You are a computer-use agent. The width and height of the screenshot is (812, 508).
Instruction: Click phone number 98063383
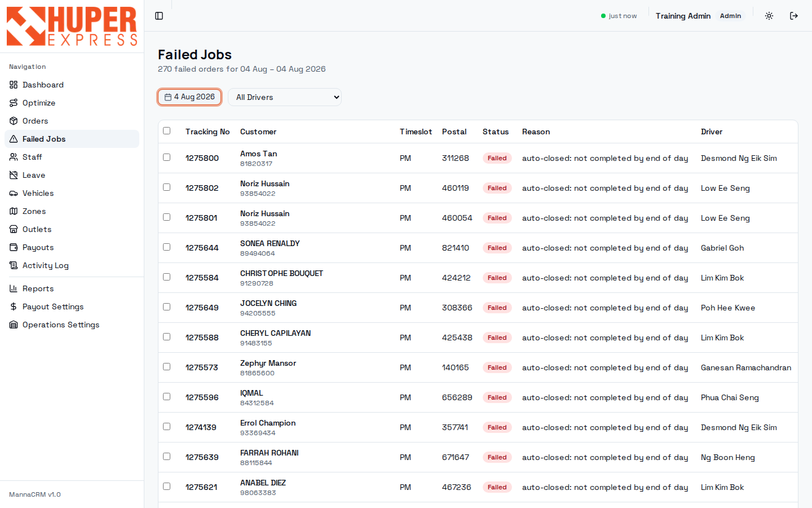click(x=258, y=493)
